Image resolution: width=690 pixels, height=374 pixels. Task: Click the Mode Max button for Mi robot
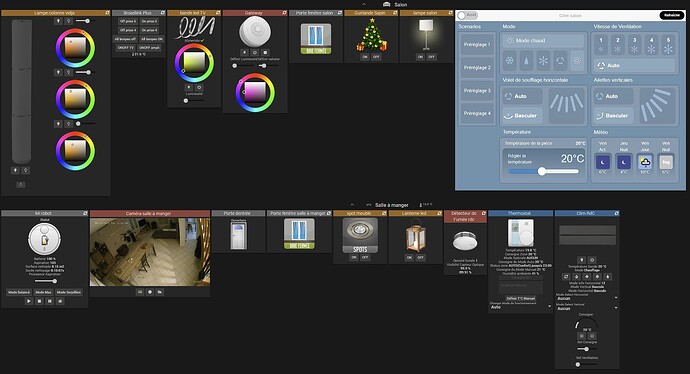pos(43,292)
